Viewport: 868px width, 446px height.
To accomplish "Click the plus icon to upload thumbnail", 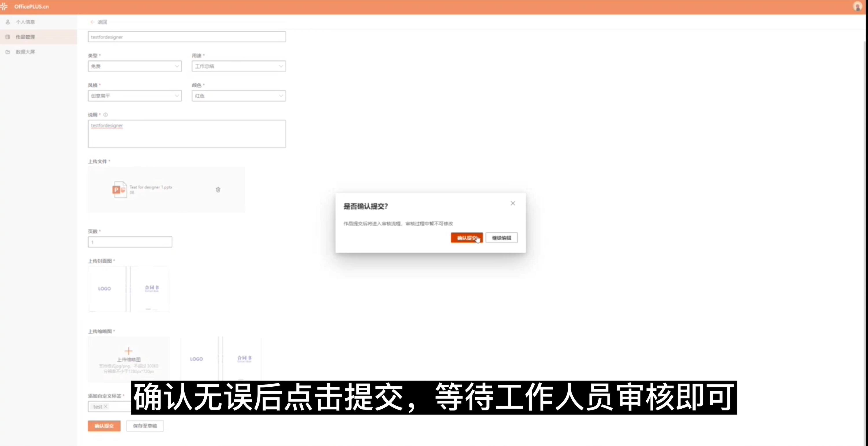I will 128,351.
